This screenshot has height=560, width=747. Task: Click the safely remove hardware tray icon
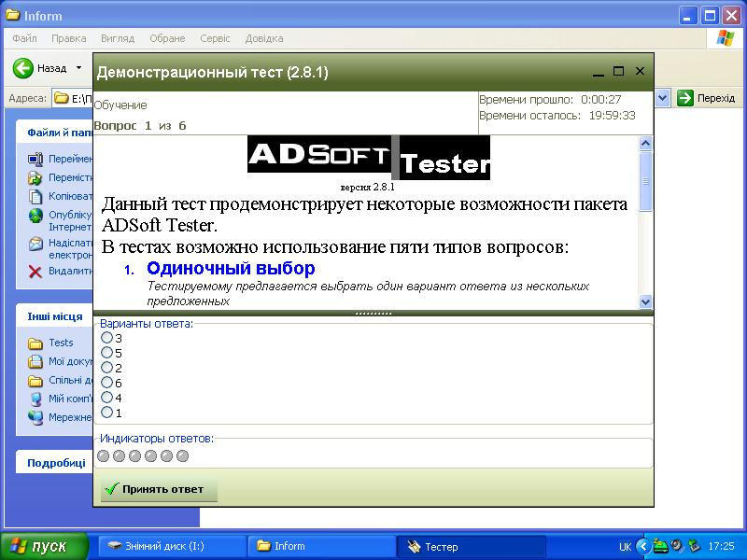(x=694, y=546)
